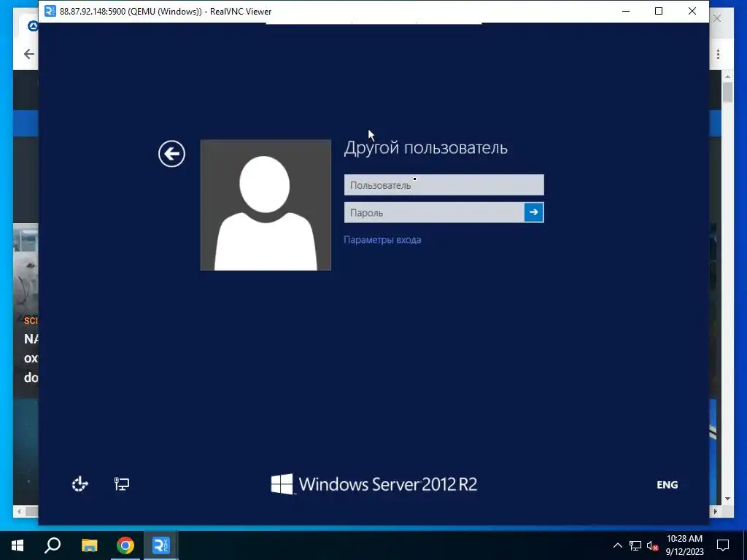Open clock showing 10:28 AM
Image resolution: width=747 pixels, height=560 pixels.
pyautogui.click(x=684, y=545)
